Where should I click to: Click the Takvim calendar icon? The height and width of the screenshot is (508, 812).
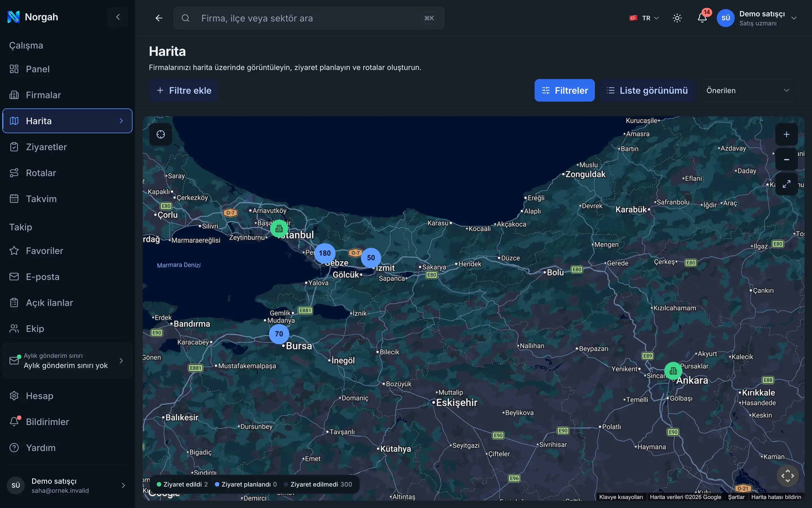point(14,199)
